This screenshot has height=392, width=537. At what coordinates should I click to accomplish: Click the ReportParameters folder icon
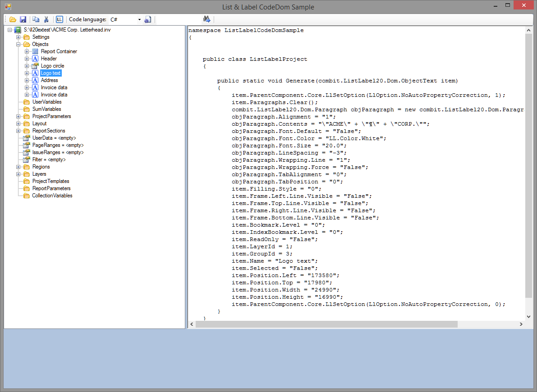pos(26,188)
